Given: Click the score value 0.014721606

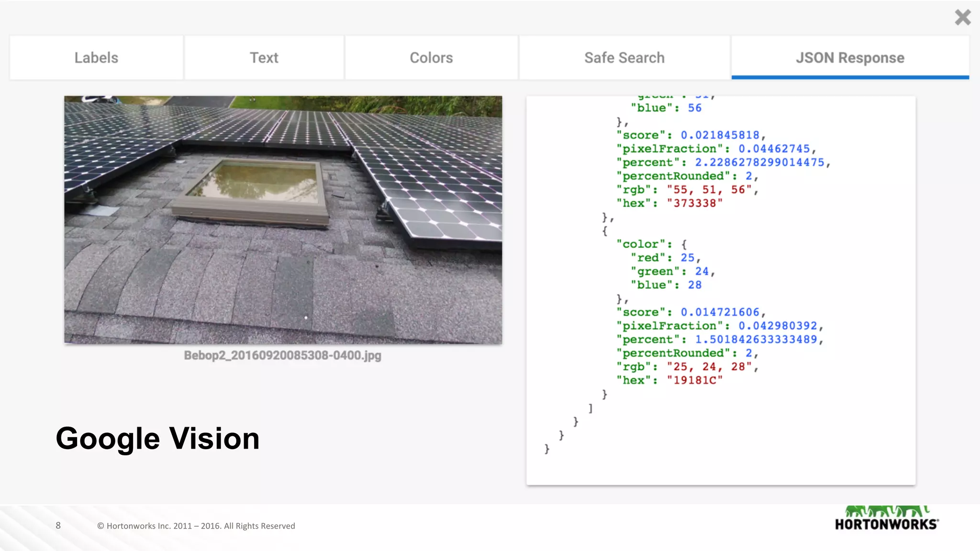Looking at the screenshot, I should click(x=720, y=312).
